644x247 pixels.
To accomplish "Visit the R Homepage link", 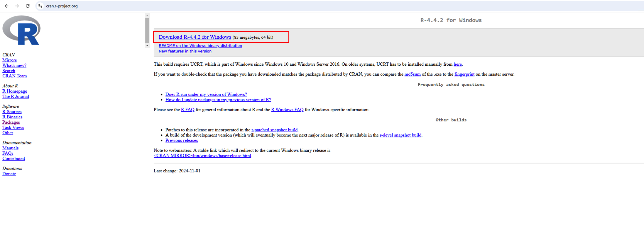I will click(x=15, y=91).
